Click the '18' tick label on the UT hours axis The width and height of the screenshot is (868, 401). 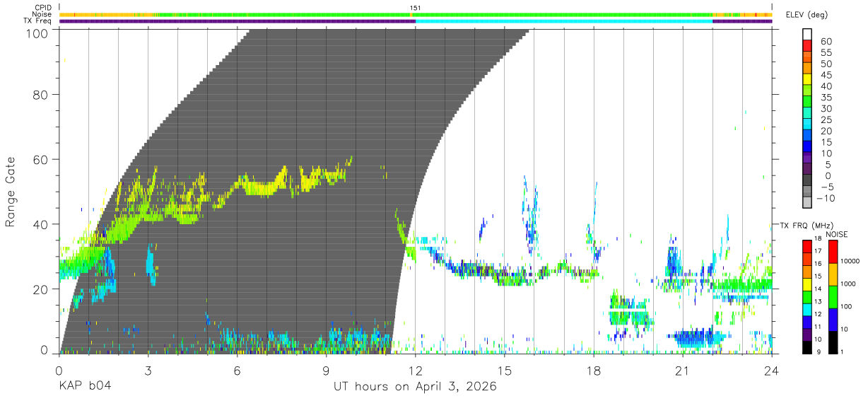tap(594, 371)
